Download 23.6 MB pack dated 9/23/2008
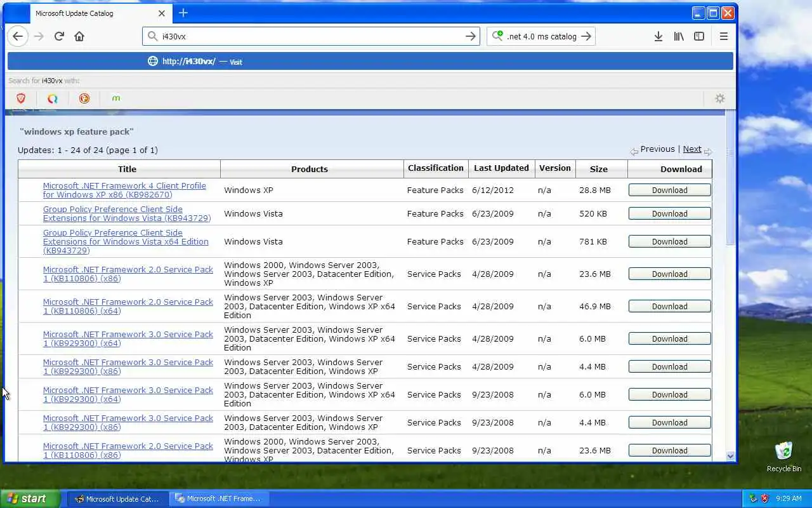The width and height of the screenshot is (812, 508). 669,450
